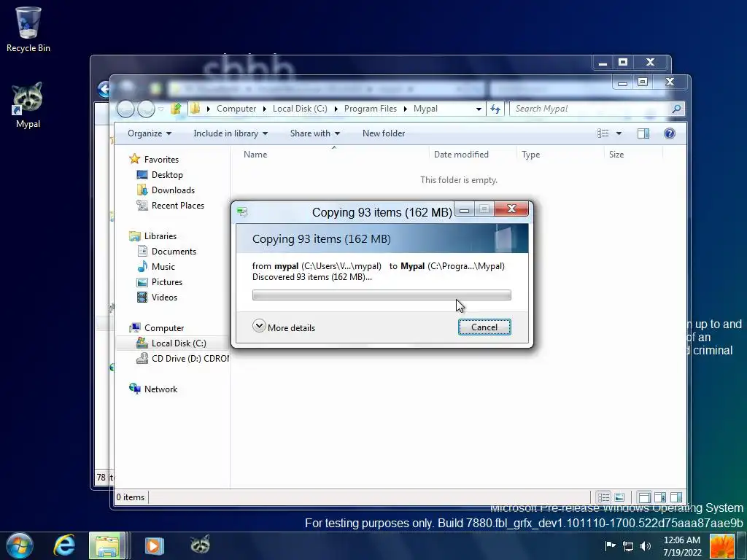Screen dimensions: 747x560
Task: Navigate to Local Disk (C:) breadcrumb
Action: click(300, 109)
